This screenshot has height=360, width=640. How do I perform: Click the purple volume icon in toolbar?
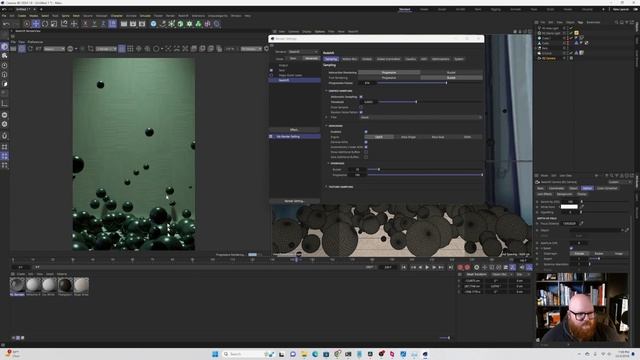pos(207,24)
